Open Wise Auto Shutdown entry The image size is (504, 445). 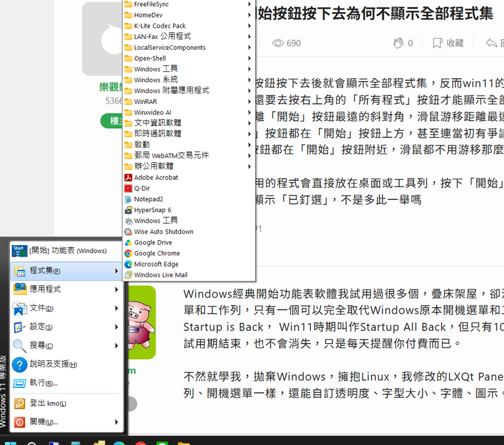coord(189,232)
